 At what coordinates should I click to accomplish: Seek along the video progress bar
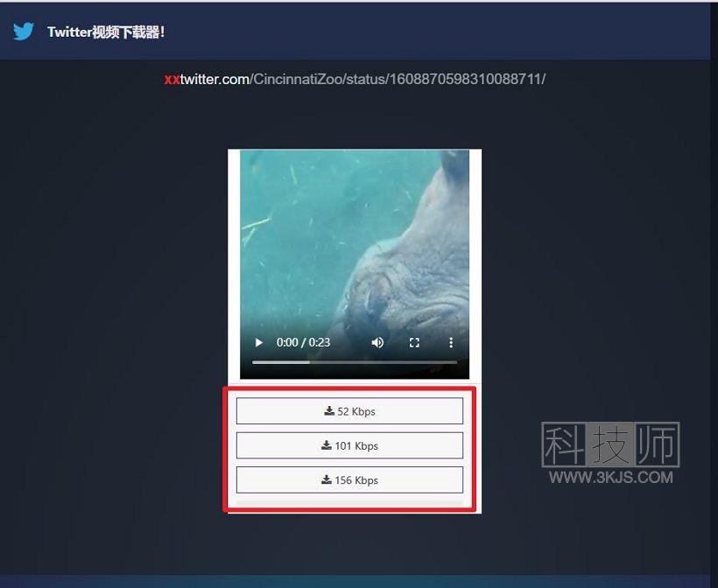355,362
